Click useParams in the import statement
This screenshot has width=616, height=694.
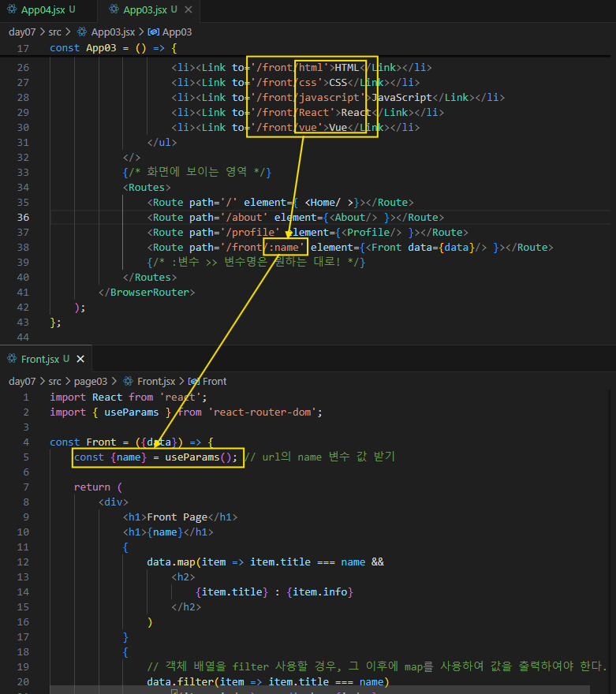(132, 412)
